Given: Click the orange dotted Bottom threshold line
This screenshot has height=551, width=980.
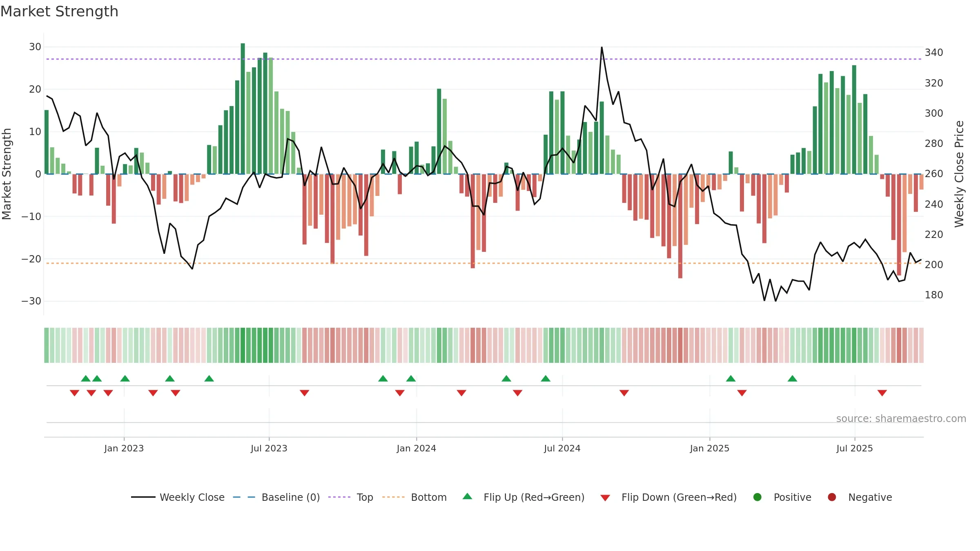Looking at the screenshot, I should point(484,263).
